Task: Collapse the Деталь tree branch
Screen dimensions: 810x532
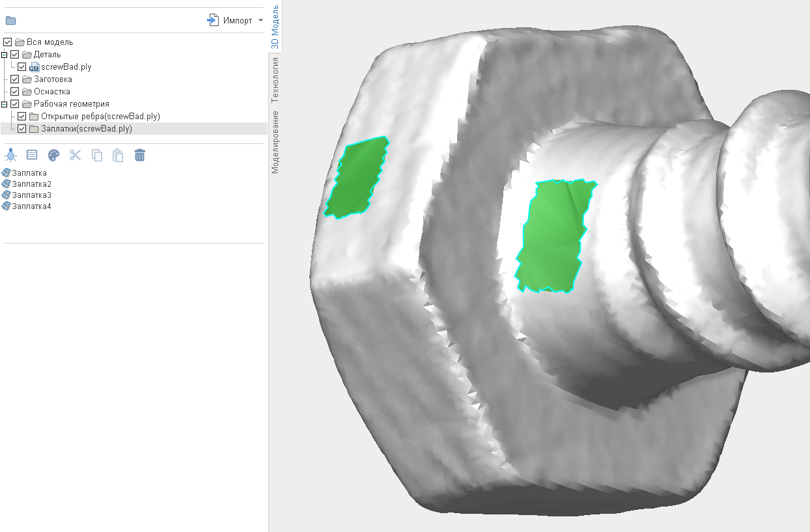Action: tap(5, 54)
